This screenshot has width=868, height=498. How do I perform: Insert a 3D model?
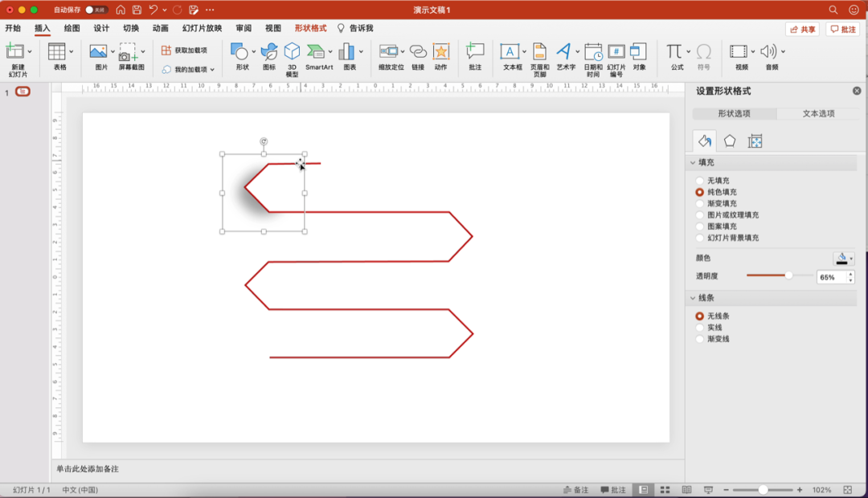tap(292, 59)
